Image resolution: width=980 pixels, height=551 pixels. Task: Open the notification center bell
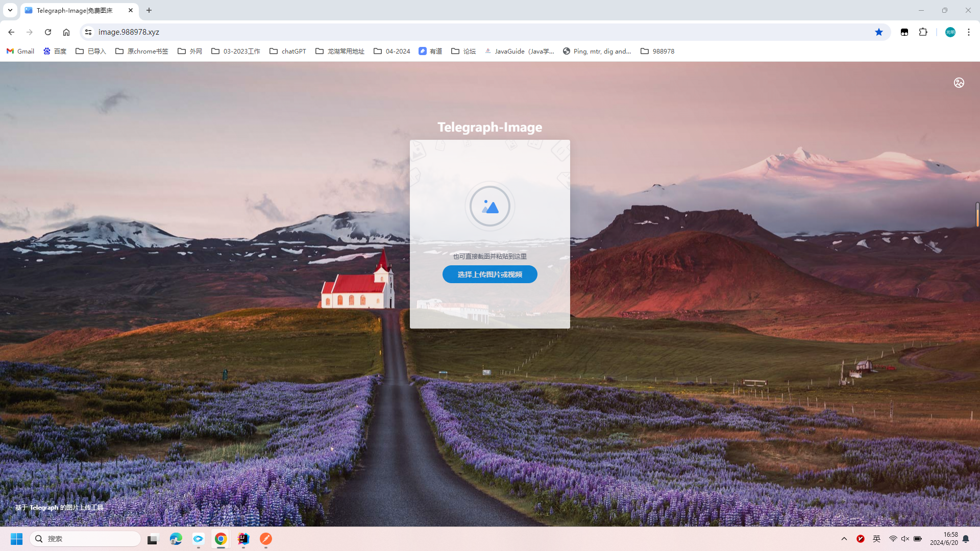click(x=966, y=539)
